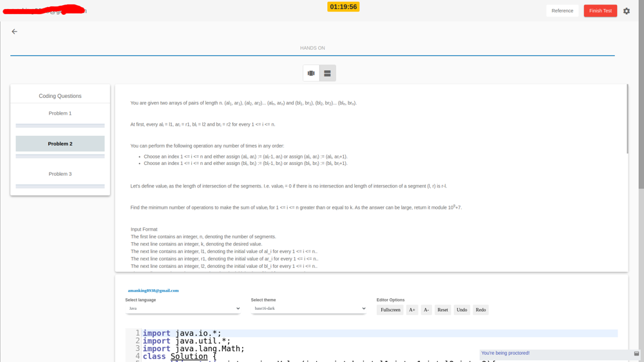Image resolution: width=644 pixels, height=362 pixels.
Task: Click line 1 in the code editor
Action: pos(322,334)
